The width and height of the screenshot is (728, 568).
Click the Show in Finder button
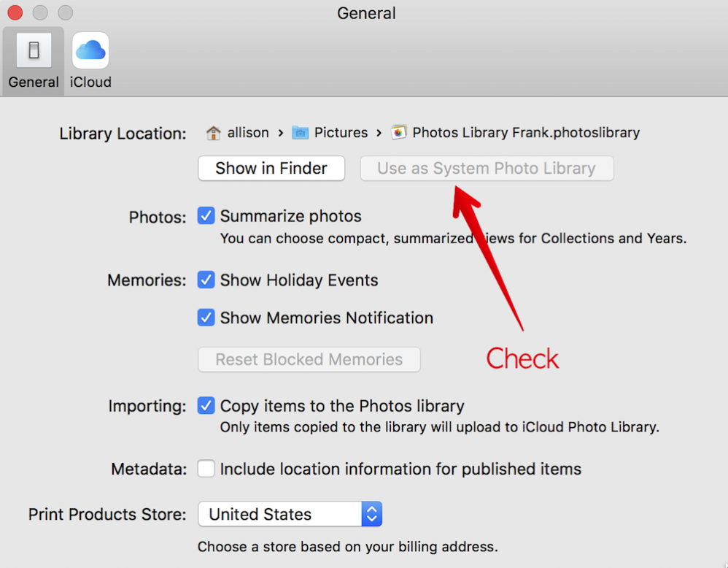tap(271, 169)
